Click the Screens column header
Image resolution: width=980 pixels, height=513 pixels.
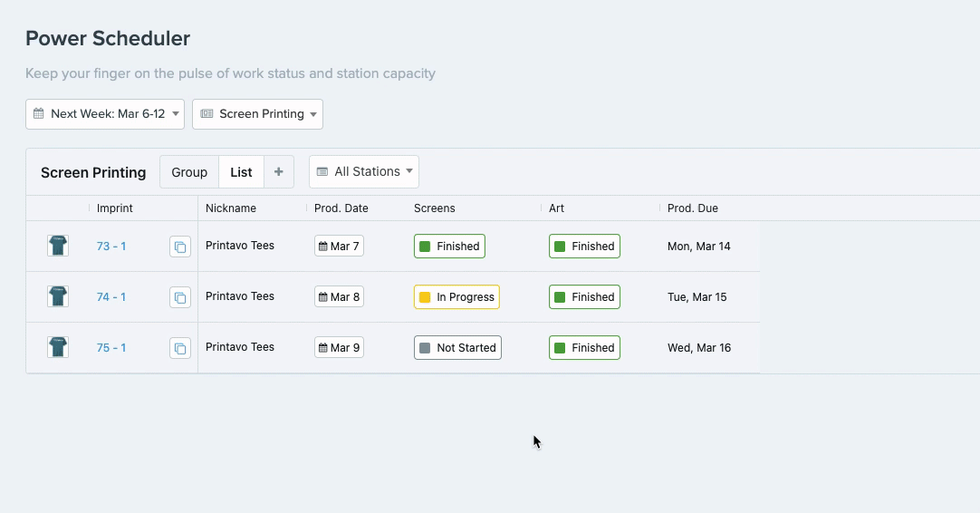click(435, 208)
